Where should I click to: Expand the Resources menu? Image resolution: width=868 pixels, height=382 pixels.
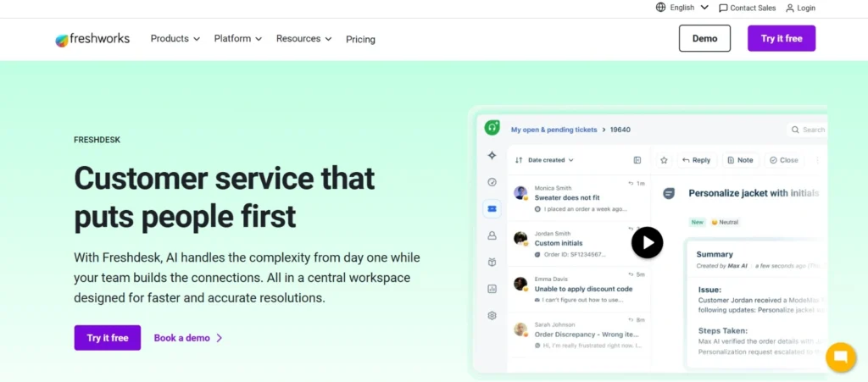click(x=304, y=39)
